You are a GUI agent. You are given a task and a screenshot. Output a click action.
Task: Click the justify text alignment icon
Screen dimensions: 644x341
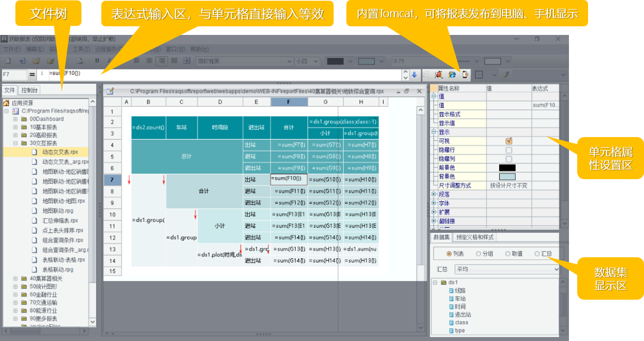coord(174,61)
